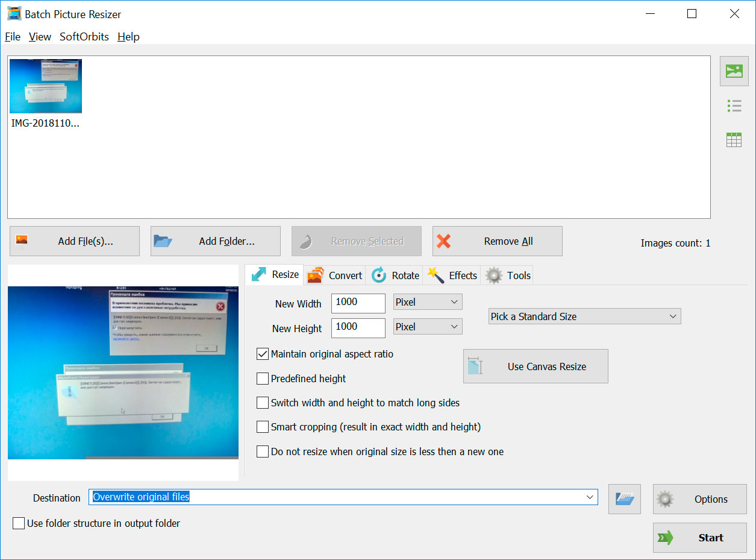Click the Start button
The width and height of the screenshot is (756, 560).
coord(699,537)
